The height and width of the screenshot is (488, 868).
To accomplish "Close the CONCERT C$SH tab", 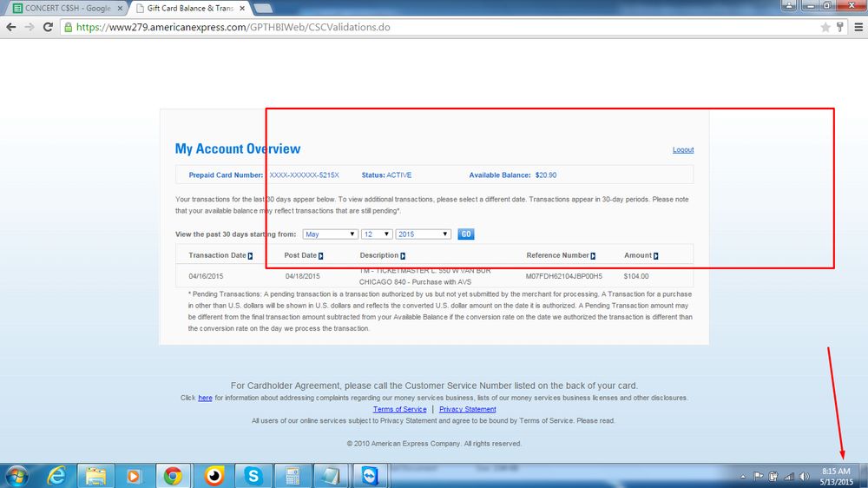I will point(120,9).
